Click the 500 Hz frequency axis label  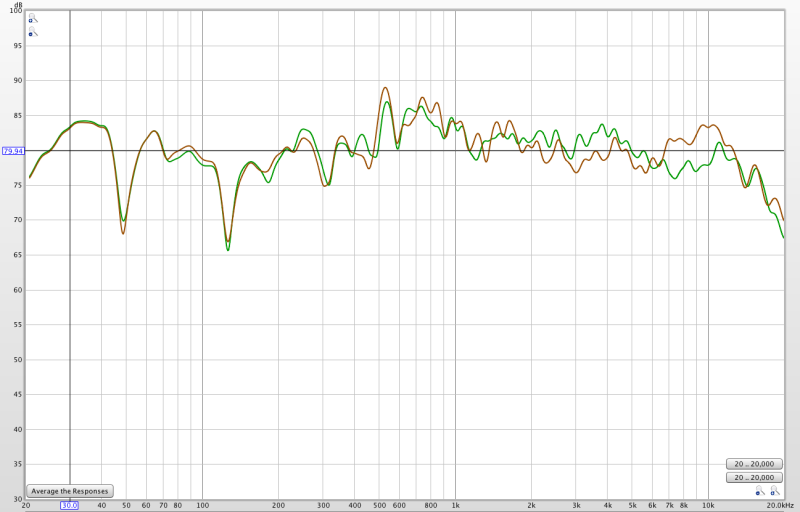tap(379, 505)
